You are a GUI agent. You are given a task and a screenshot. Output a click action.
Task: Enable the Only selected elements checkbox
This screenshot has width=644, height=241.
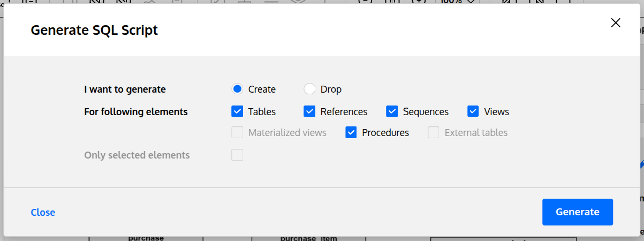[237, 155]
